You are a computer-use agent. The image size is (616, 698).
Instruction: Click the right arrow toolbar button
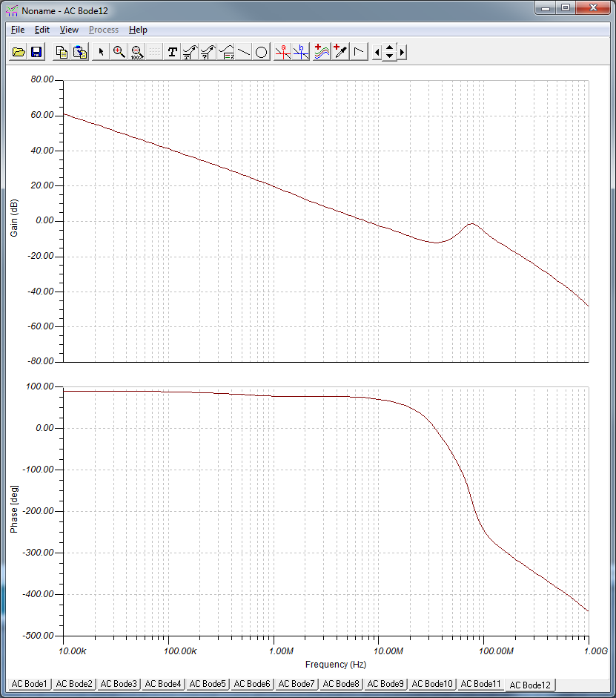click(402, 52)
